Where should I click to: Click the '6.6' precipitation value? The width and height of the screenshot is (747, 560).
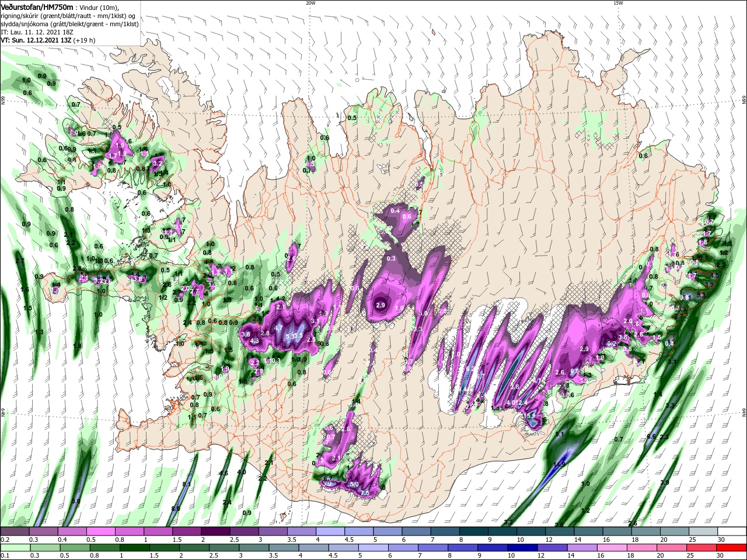[651, 436]
